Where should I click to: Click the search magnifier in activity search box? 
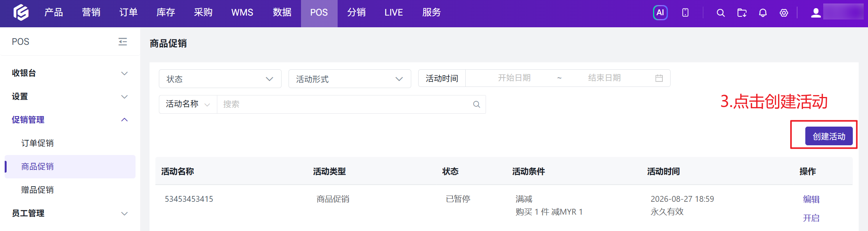477,104
